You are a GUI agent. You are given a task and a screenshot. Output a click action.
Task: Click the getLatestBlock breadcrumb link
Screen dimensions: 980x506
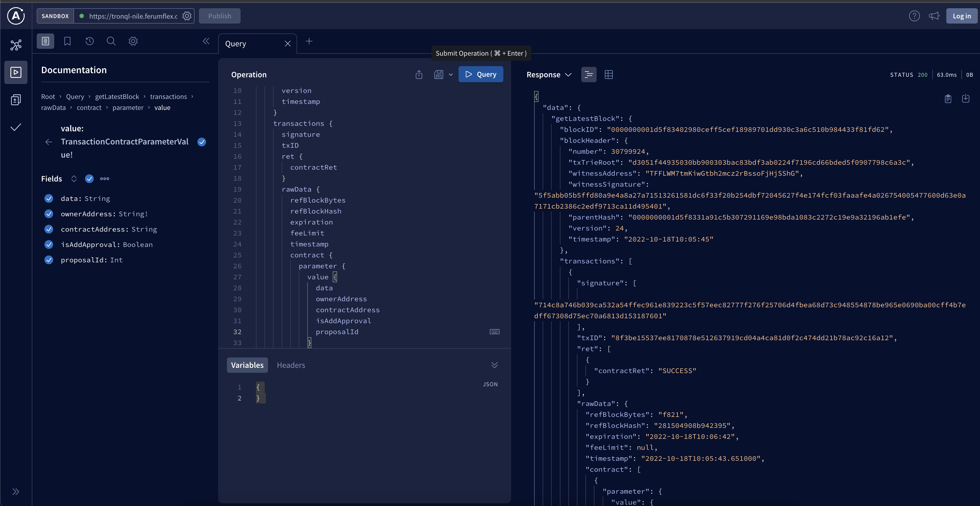click(117, 97)
